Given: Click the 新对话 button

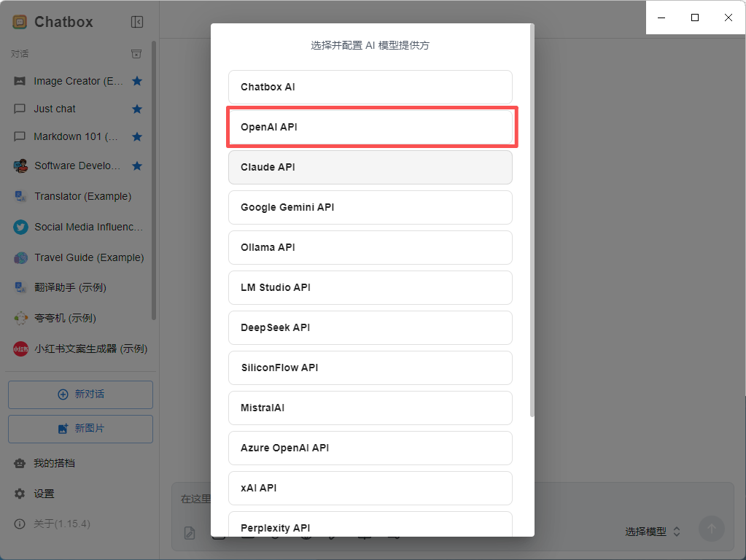Looking at the screenshot, I should [x=80, y=394].
